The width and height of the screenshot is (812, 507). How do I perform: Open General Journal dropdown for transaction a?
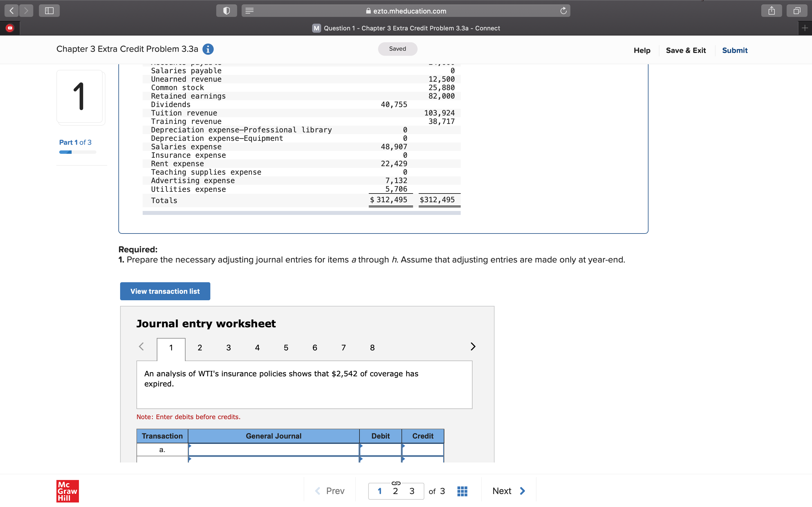[x=273, y=450]
